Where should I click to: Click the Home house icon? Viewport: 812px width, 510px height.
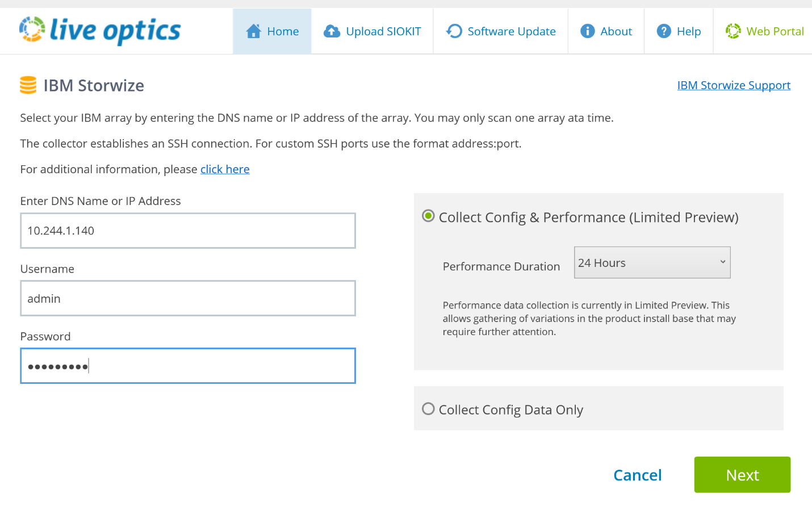coord(253,31)
